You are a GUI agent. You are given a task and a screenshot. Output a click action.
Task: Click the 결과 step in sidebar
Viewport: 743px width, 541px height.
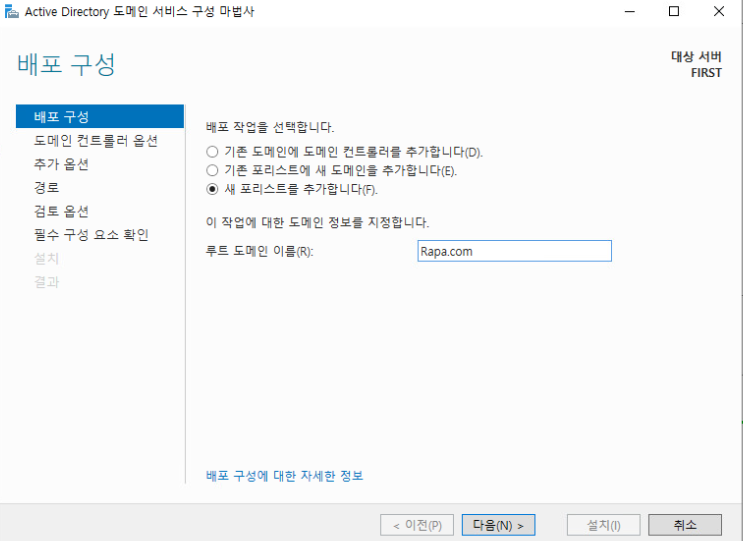point(46,282)
